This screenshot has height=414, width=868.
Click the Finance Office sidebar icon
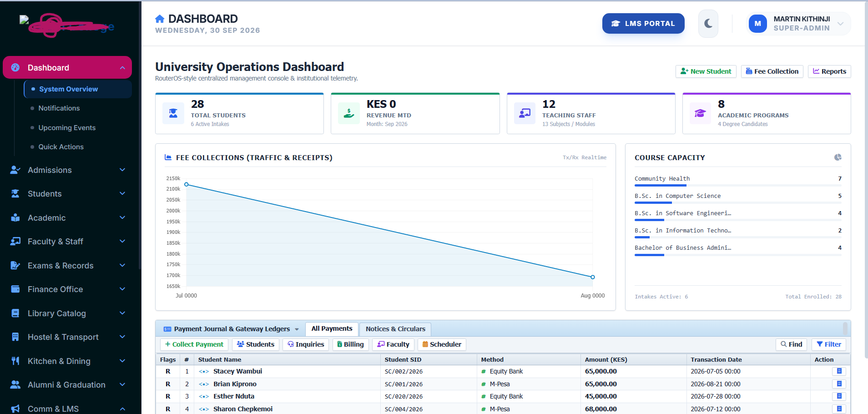pos(15,289)
